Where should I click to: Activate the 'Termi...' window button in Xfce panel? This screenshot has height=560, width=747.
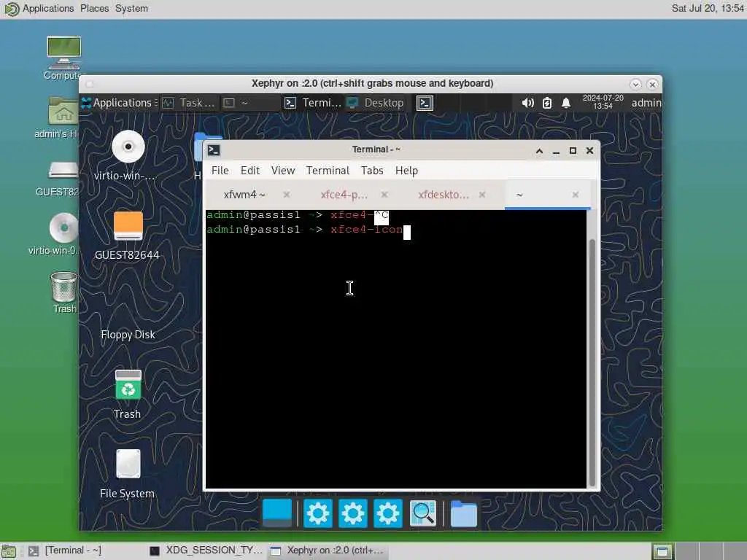click(x=312, y=103)
